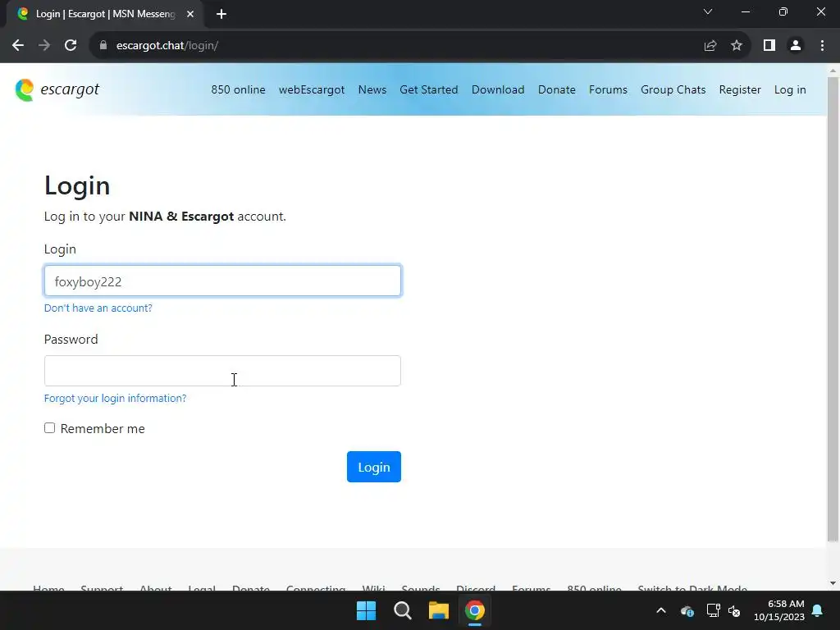Open File Explorer from the taskbar
Image resolution: width=840 pixels, height=630 pixels.
point(438,610)
